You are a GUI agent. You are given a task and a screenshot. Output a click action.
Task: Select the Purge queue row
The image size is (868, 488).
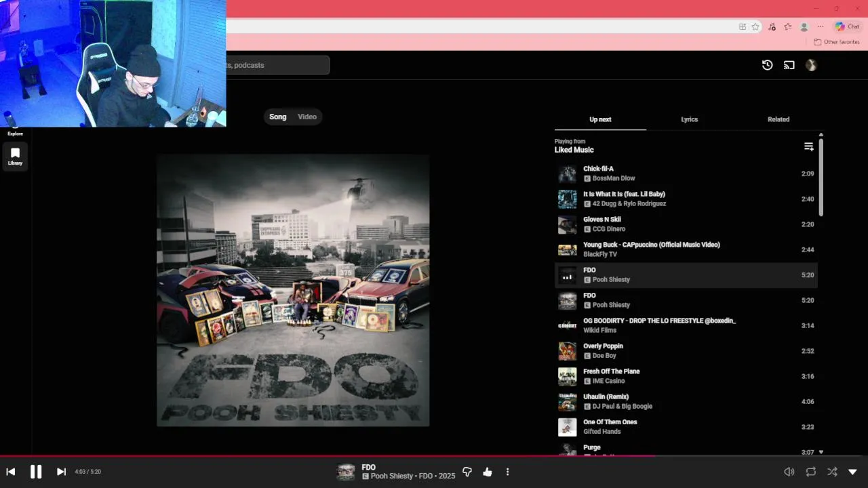tap(686, 449)
